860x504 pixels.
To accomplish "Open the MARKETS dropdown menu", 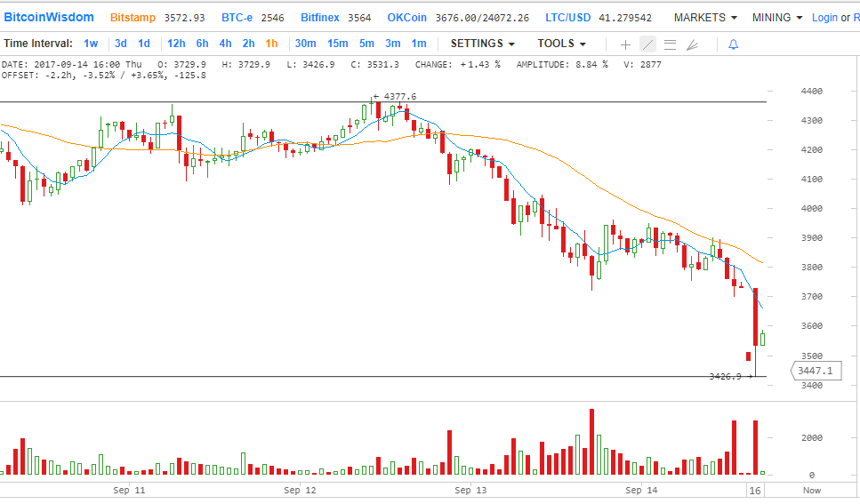I will [705, 18].
